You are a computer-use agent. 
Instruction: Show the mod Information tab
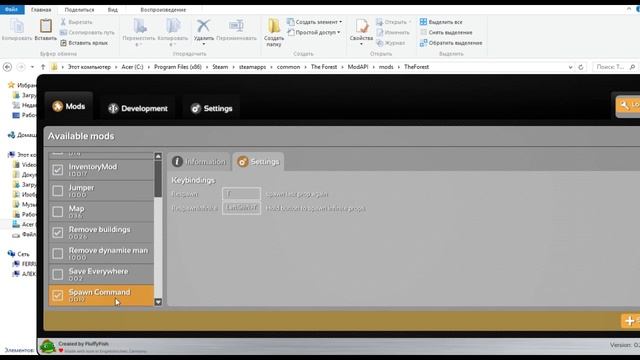(199, 162)
